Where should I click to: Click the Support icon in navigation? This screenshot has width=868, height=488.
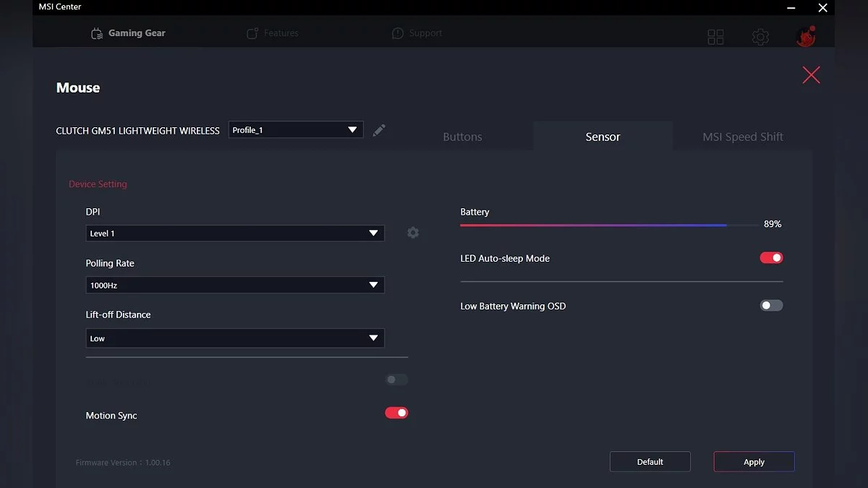click(398, 33)
